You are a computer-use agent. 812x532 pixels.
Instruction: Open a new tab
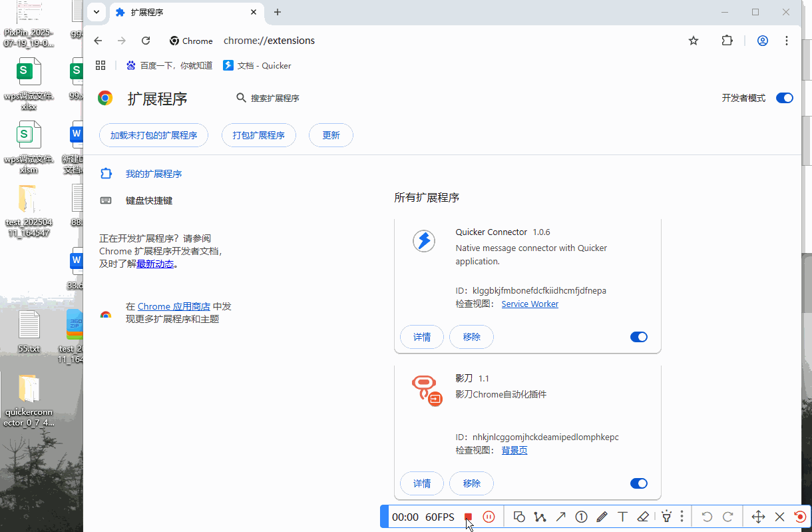(278, 12)
